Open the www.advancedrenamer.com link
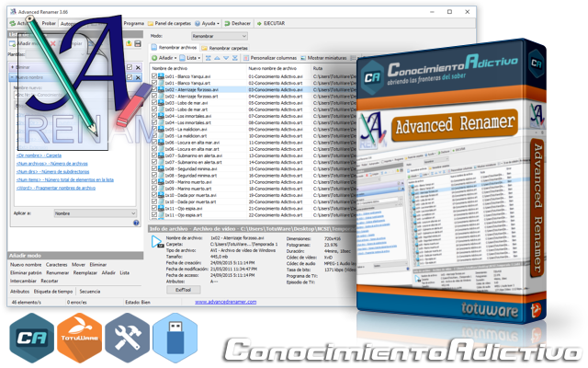The height and width of the screenshot is (368, 588). pos(226,302)
